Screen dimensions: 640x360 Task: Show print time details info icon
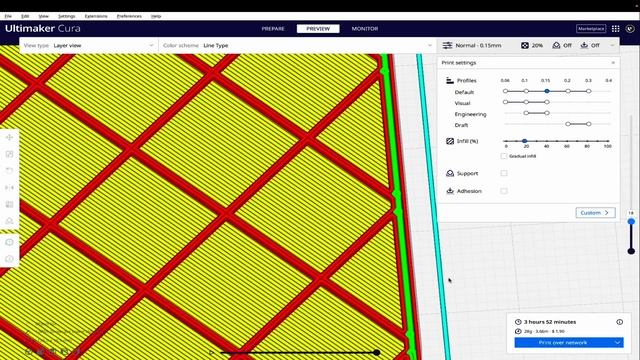pyautogui.click(x=620, y=322)
